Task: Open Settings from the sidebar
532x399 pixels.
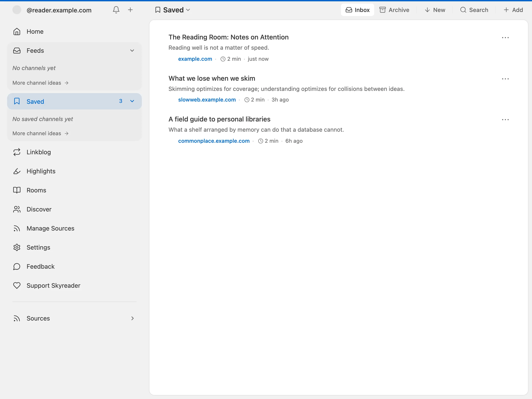Action: pyautogui.click(x=74, y=247)
